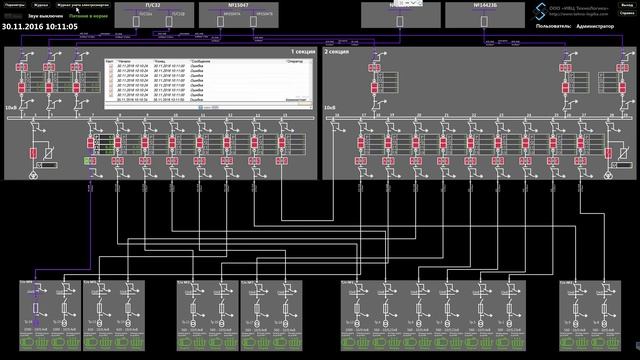Viewport: 640px width, 360px height.
Task: Click the date and time display
Action: pyautogui.click(x=40, y=27)
